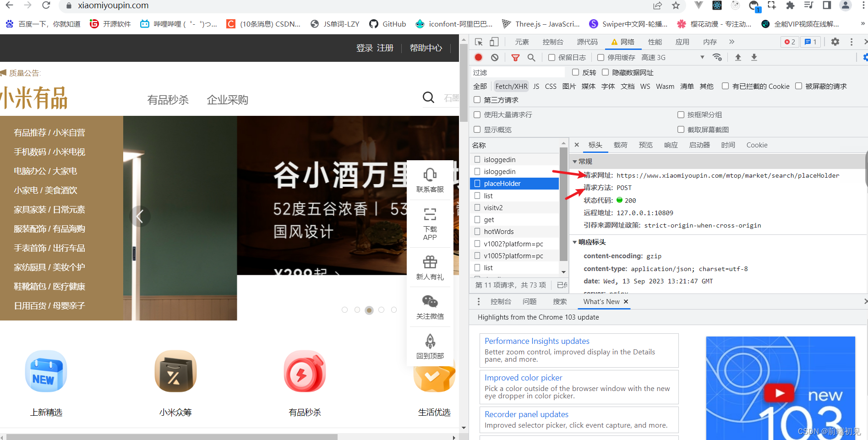The height and width of the screenshot is (440, 868).
Task: Open DevTools settings gear
Action: click(835, 42)
